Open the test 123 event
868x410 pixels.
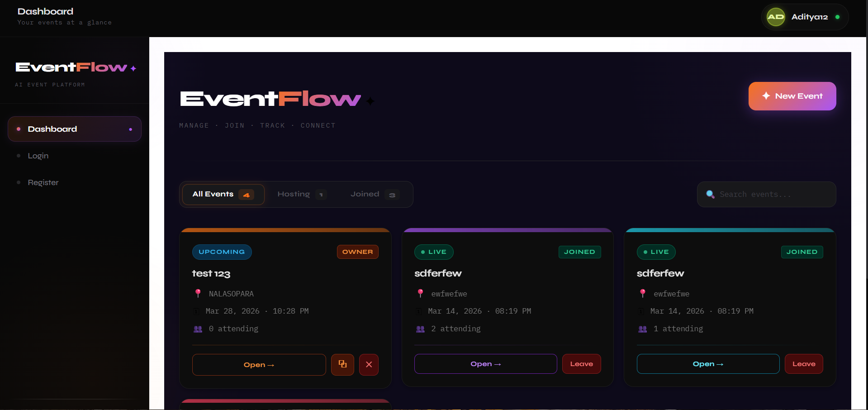[259, 365]
